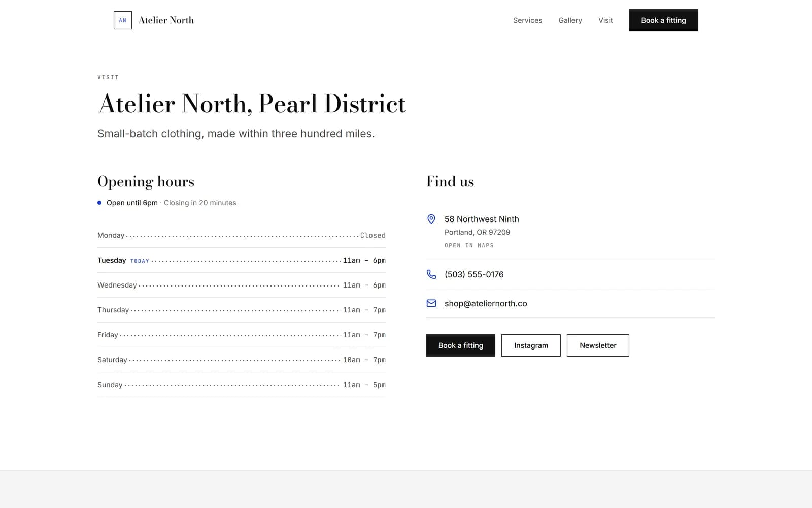Click email shop@ateliernorth.co
The width and height of the screenshot is (812, 508).
click(486, 303)
